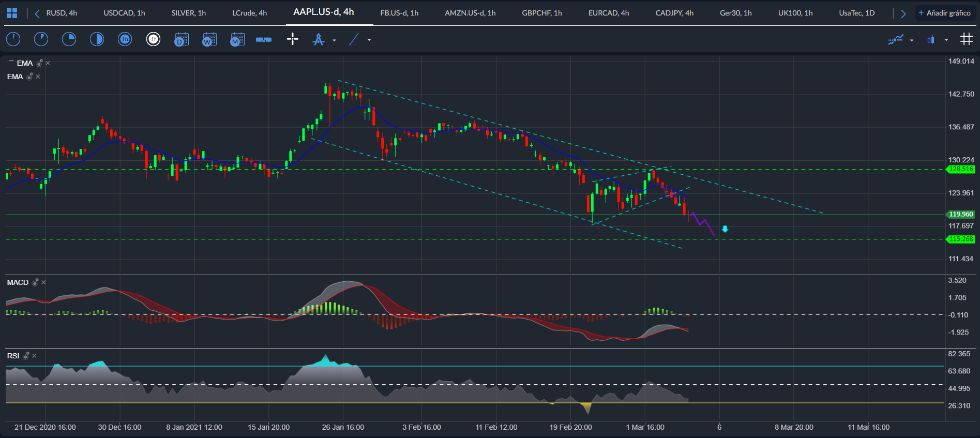
Task: Switch to the weekly (W) calendar timeframe
Action: pos(209,39)
